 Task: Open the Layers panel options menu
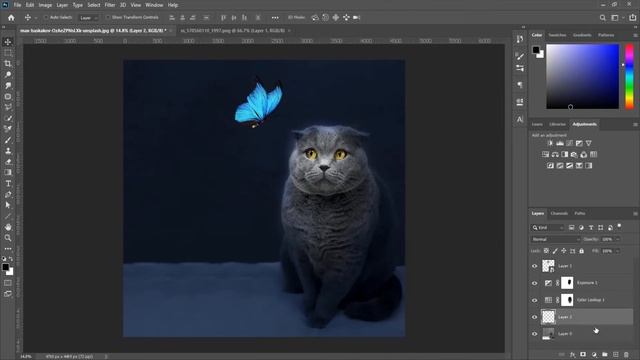[635, 213]
